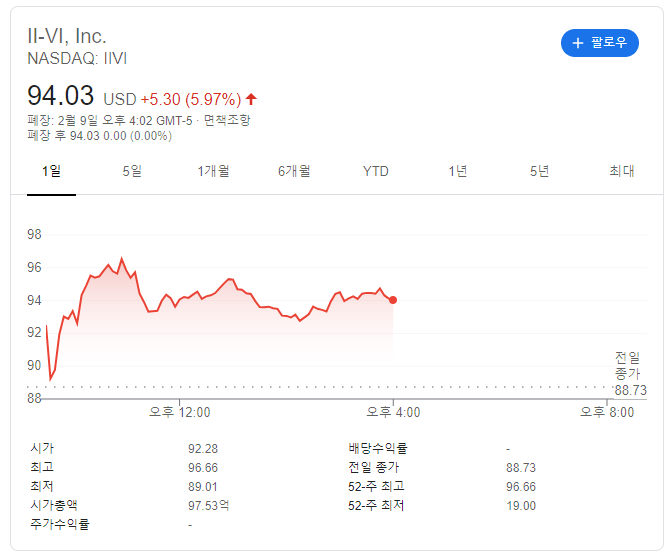Click the 94.03 current price

pos(60,95)
